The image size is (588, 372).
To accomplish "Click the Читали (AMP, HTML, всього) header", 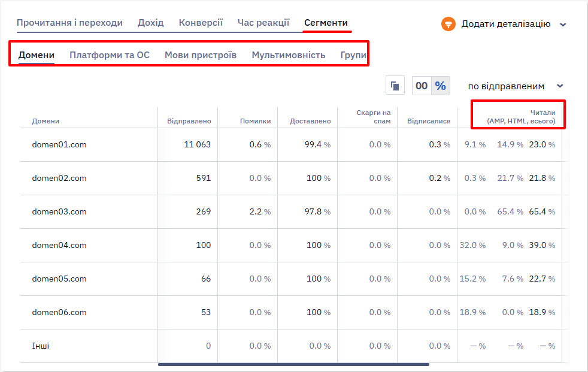I will point(522,117).
